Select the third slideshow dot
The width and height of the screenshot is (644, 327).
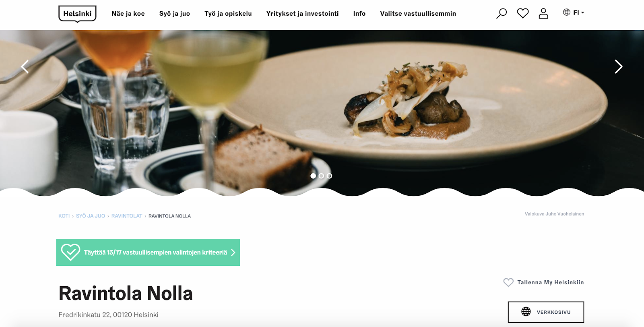tap(329, 176)
